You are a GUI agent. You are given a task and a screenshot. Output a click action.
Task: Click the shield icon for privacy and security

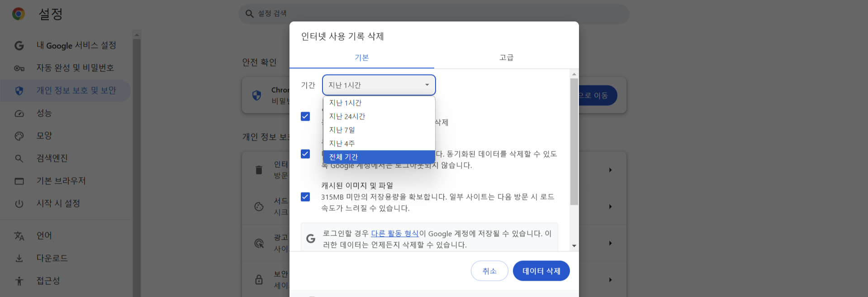(19, 91)
